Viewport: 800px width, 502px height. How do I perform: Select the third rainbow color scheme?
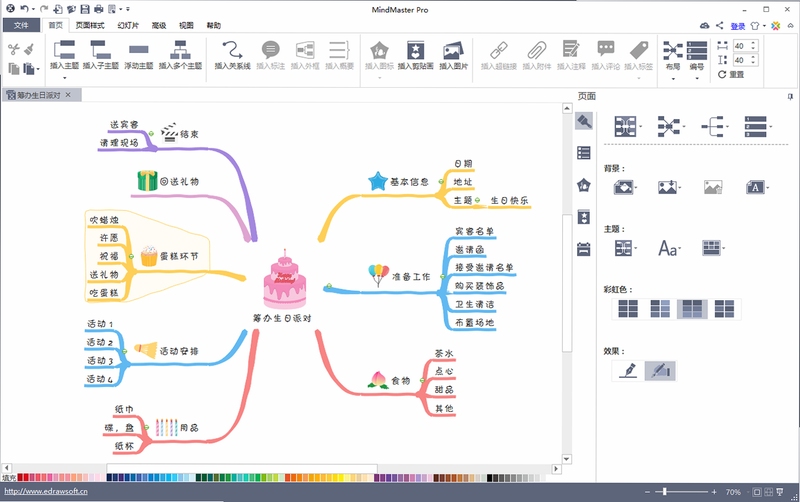(x=692, y=309)
